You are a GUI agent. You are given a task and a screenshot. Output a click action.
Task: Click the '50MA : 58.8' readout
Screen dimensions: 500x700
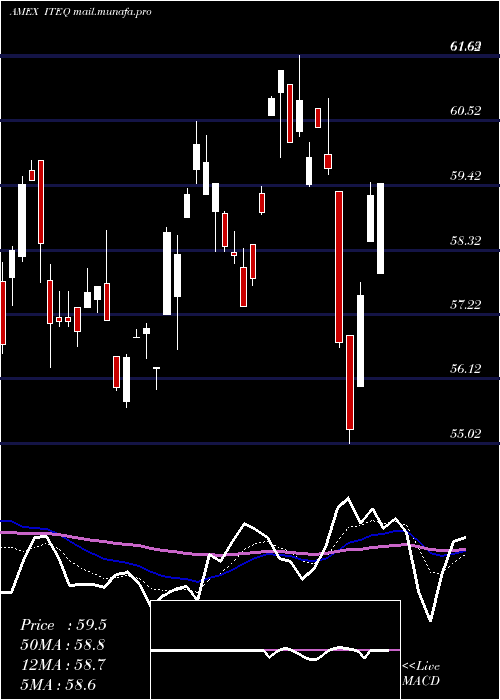tap(63, 645)
